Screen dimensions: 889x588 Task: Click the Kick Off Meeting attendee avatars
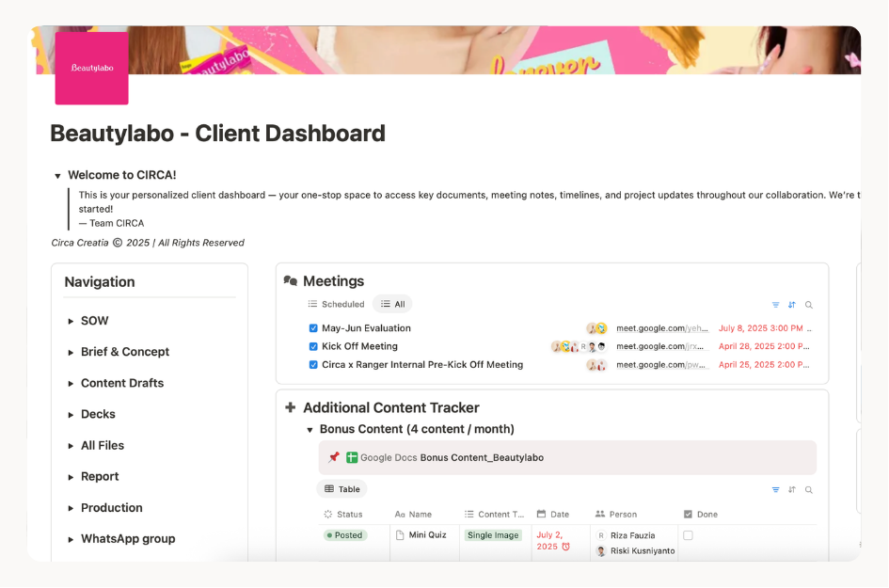coord(579,346)
